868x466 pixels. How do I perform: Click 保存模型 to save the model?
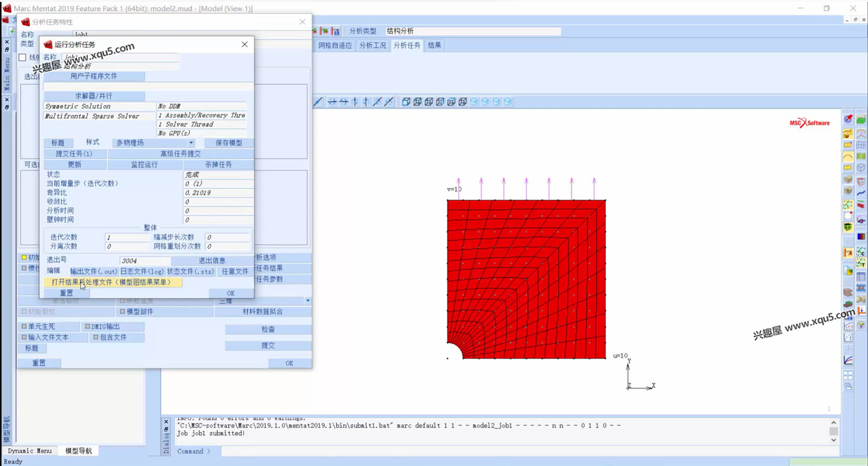(x=229, y=143)
